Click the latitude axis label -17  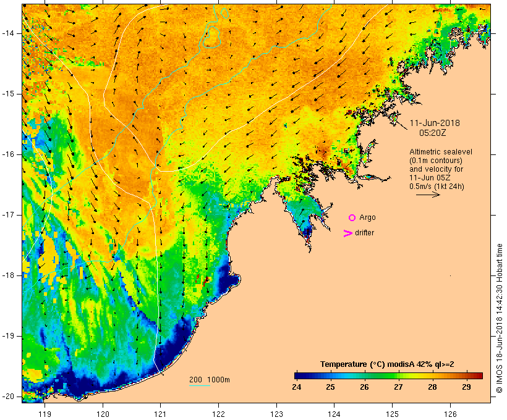click(8, 215)
